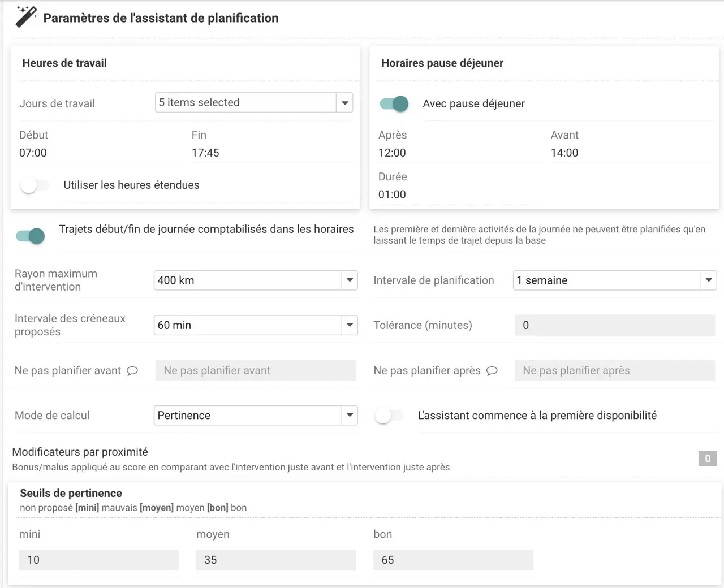
Task: Expand Rayon maximum d'intervention dropdown
Action: [x=350, y=280]
